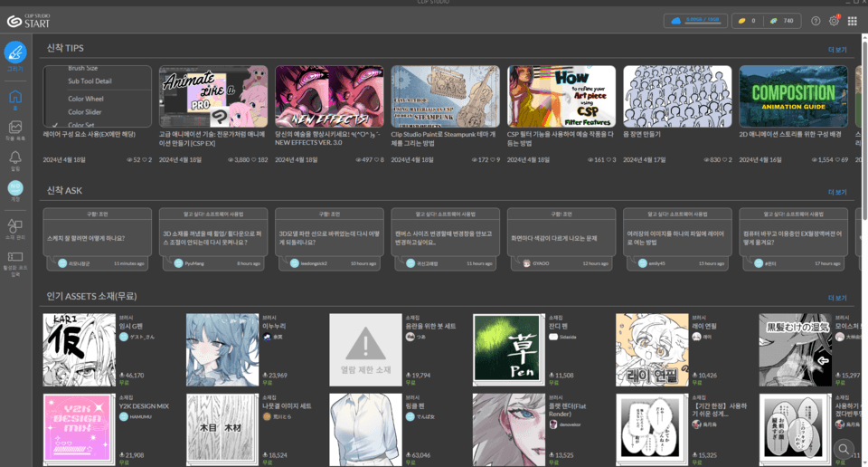Open the settings gear icon
The height and width of the screenshot is (467, 868).
(x=834, y=21)
